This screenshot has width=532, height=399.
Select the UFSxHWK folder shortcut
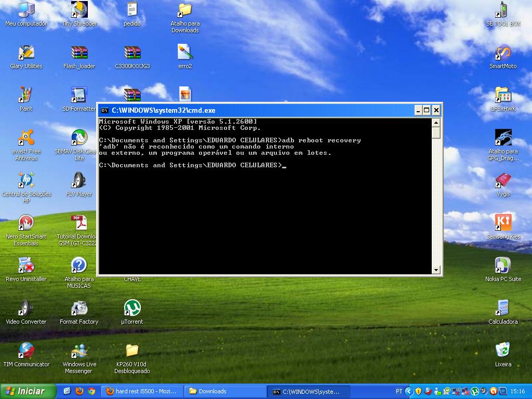point(503,99)
